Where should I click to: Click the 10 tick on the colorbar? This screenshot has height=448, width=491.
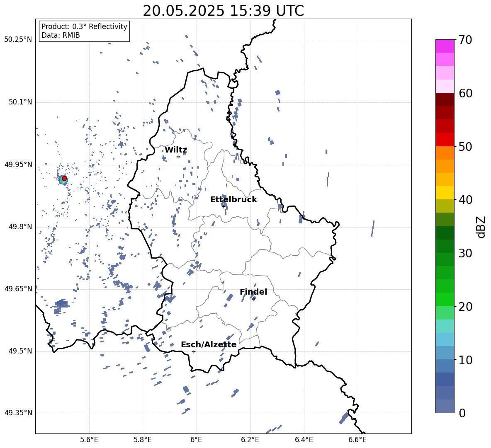click(x=465, y=360)
